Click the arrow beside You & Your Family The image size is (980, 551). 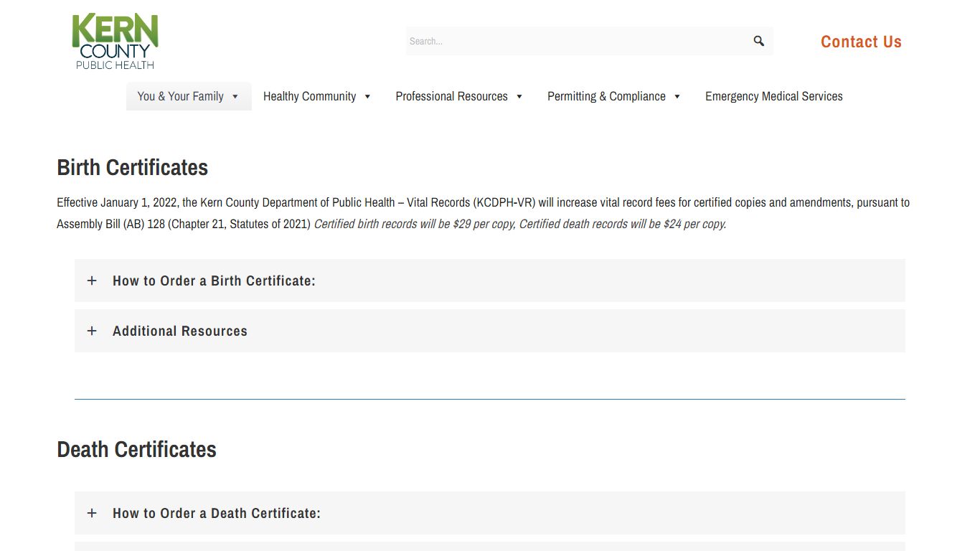click(235, 97)
